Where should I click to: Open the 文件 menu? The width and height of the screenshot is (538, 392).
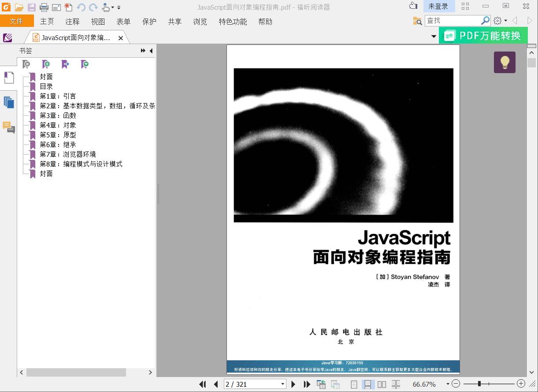[17, 21]
